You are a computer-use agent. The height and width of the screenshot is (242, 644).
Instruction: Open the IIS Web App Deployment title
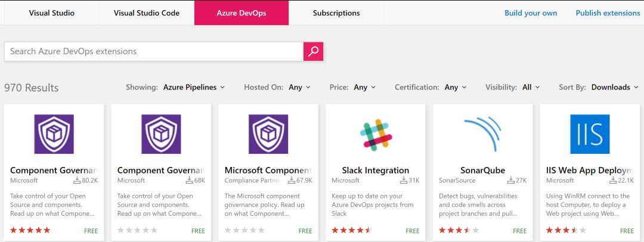590,170
